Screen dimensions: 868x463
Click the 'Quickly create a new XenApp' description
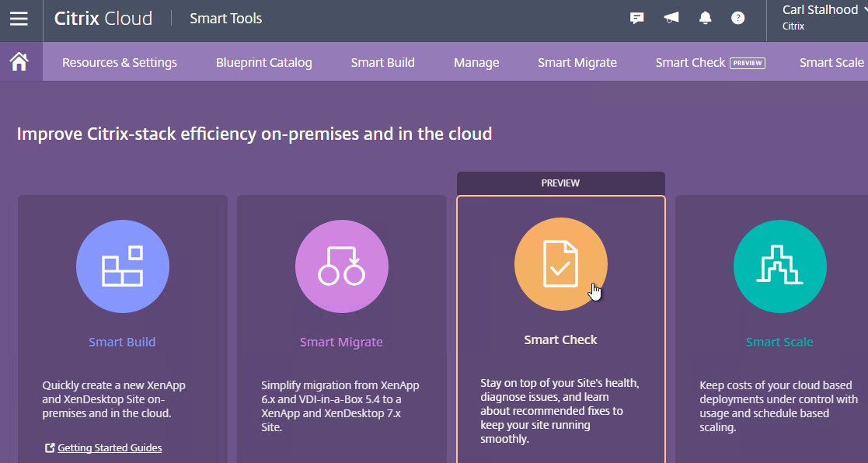pyautogui.click(x=114, y=399)
